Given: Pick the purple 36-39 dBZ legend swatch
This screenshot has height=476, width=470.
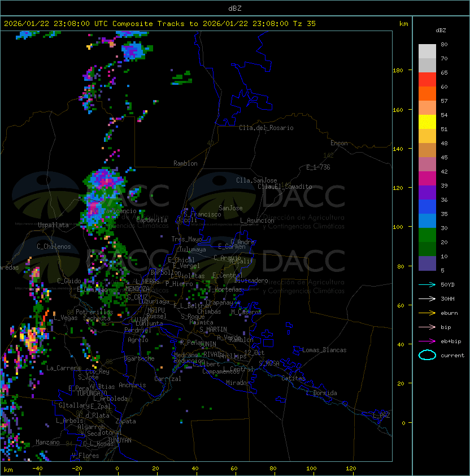Looking at the screenshot, I should click(427, 193).
